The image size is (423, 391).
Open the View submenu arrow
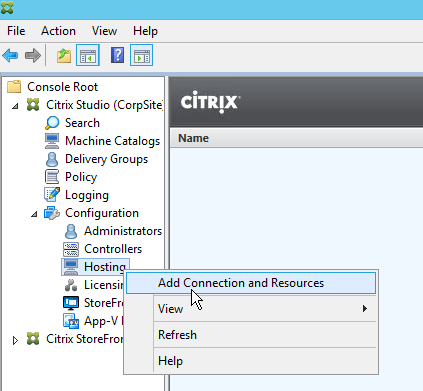point(365,309)
